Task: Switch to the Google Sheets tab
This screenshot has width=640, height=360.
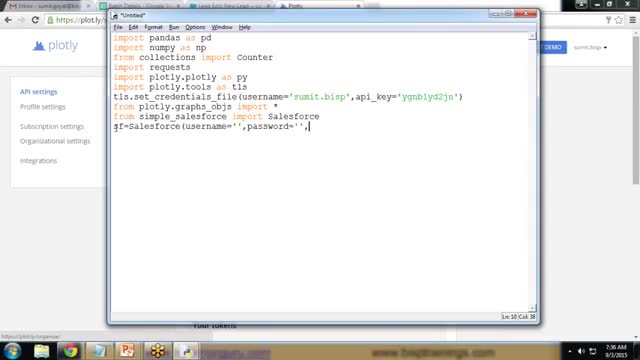Action: click(141, 6)
